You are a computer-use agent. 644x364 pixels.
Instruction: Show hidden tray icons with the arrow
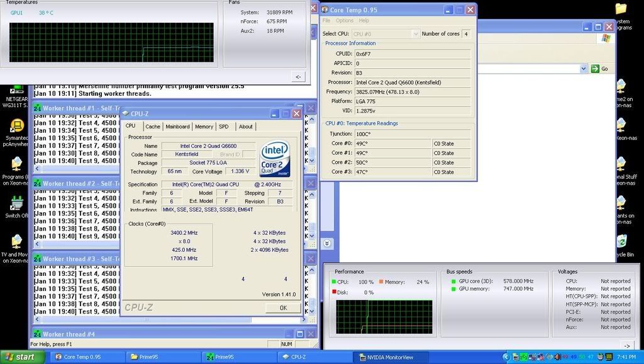[506, 357]
